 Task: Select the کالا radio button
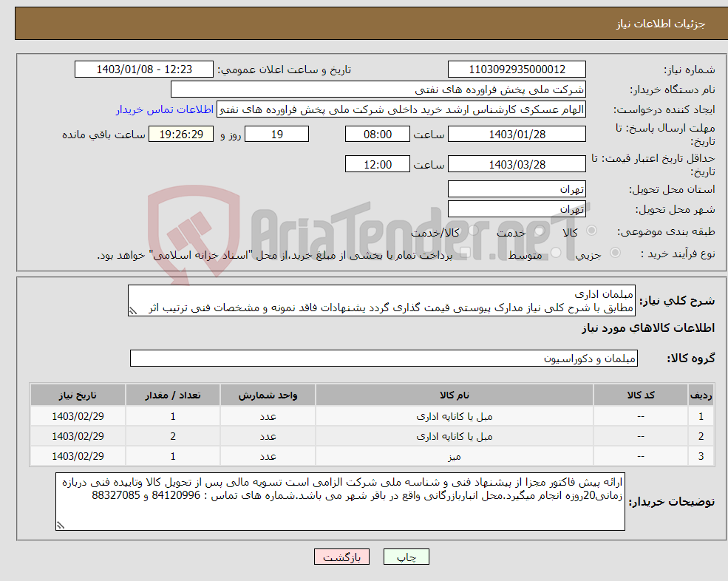click(x=592, y=231)
